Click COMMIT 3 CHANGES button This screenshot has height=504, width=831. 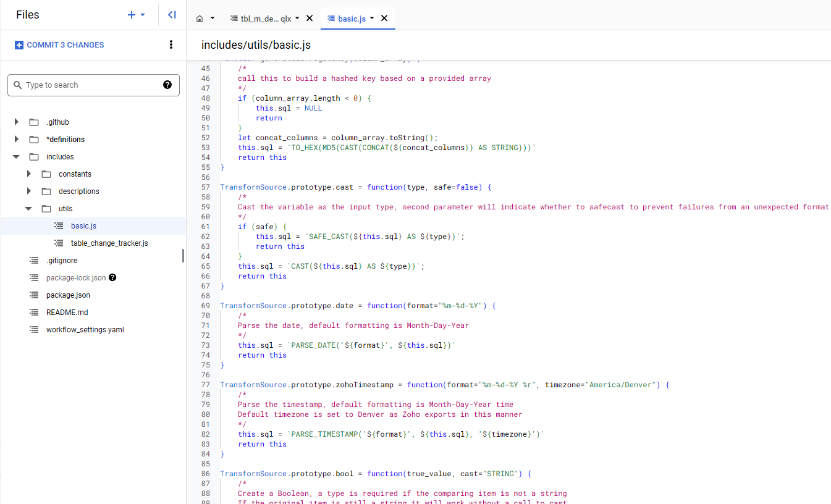pyautogui.click(x=59, y=45)
